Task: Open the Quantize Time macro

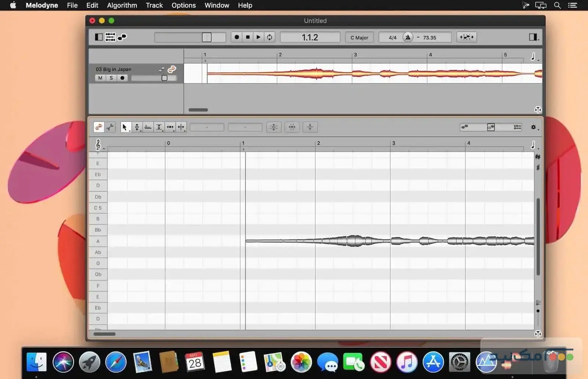Action: click(292, 127)
